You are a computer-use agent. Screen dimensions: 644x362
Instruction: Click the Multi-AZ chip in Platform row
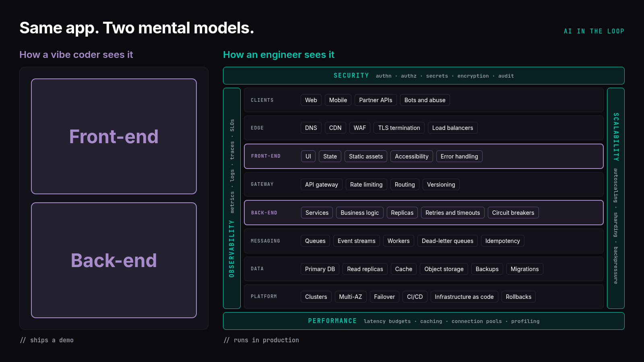[x=351, y=297]
